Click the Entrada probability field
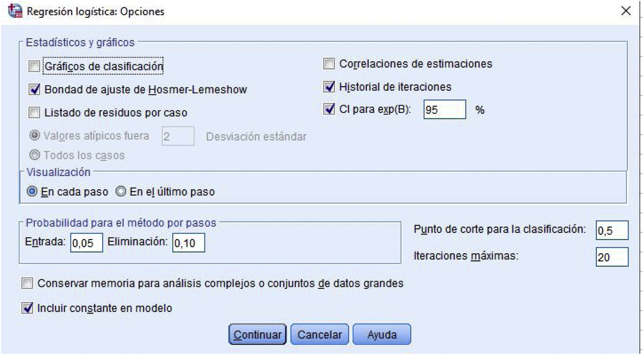The width and height of the screenshot is (644, 355). [87, 243]
